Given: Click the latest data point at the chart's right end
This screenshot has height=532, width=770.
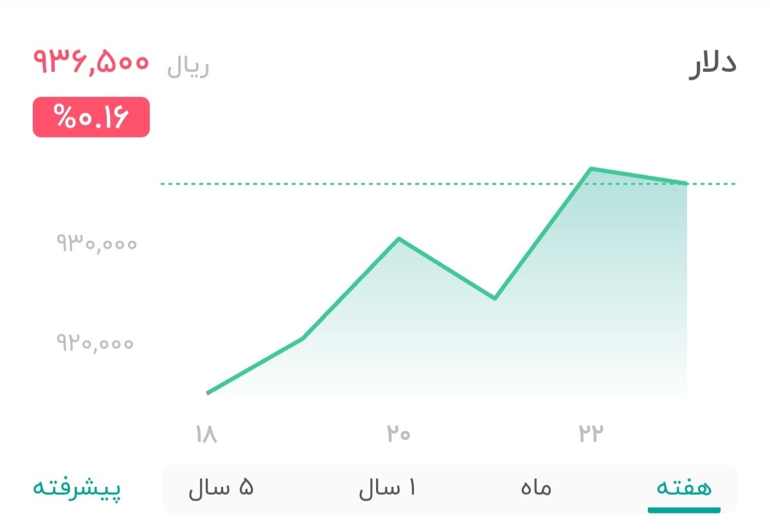Looking at the screenshot, I should pyautogui.click(x=686, y=183).
